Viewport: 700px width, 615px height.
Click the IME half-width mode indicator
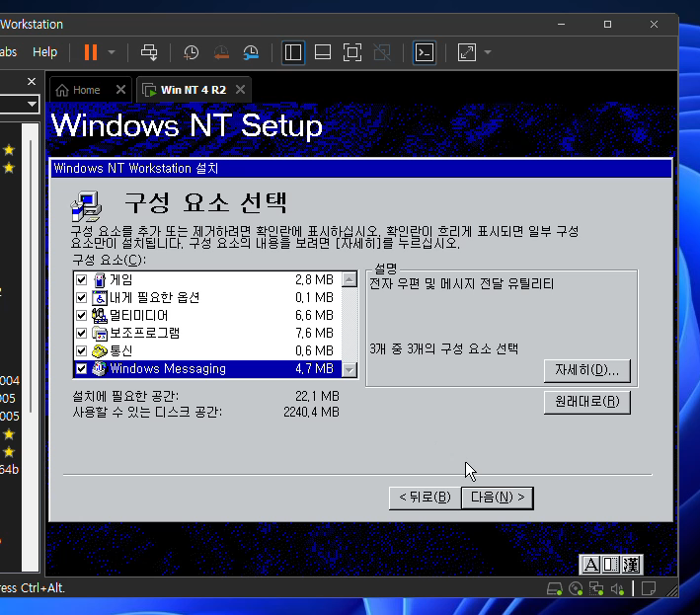click(x=611, y=565)
